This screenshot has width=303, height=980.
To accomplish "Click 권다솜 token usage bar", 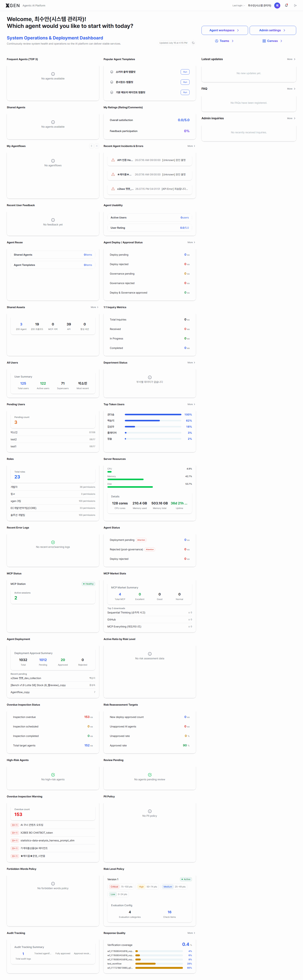I will tap(153, 414).
